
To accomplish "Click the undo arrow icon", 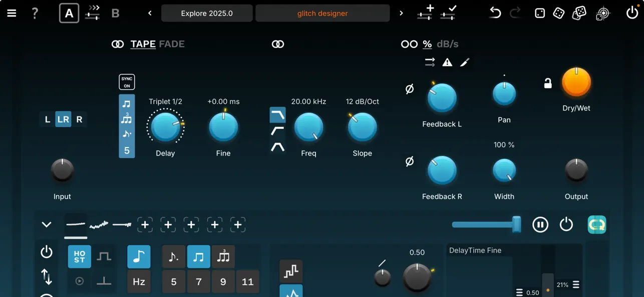I will point(495,13).
